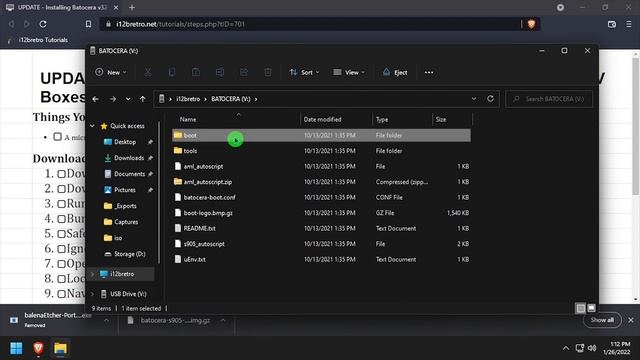Open Brave Shields icon in address bar

(531, 24)
